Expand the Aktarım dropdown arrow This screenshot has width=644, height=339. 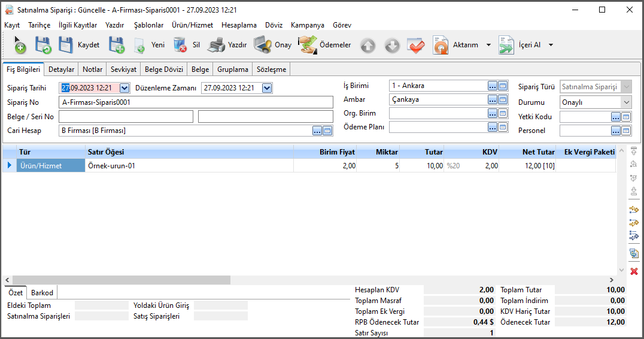pos(488,45)
